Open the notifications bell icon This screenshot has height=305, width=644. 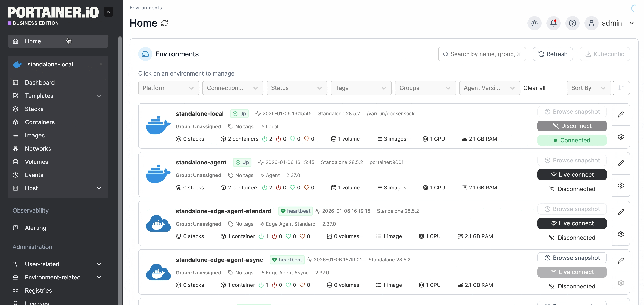point(553,23)
